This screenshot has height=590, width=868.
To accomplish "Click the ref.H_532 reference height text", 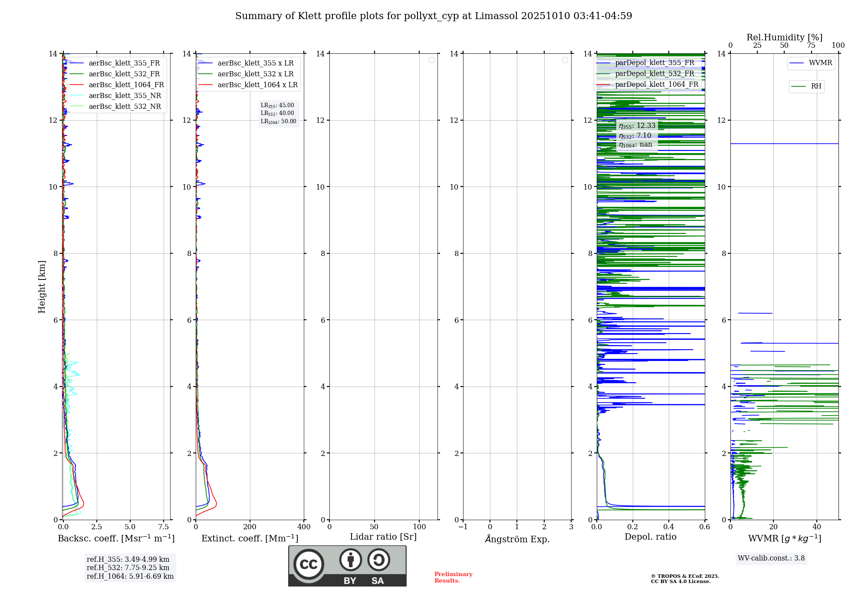I will (128, 568).
